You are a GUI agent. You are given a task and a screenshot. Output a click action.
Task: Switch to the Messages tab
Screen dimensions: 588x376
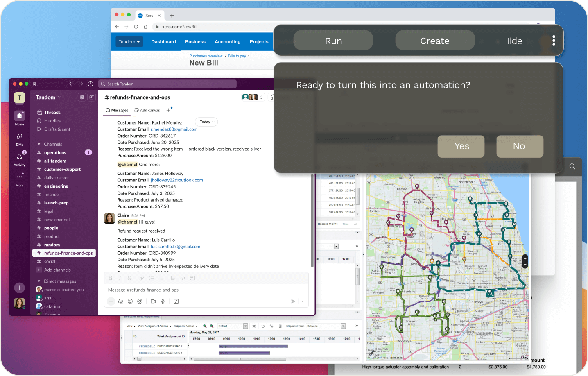117,110
